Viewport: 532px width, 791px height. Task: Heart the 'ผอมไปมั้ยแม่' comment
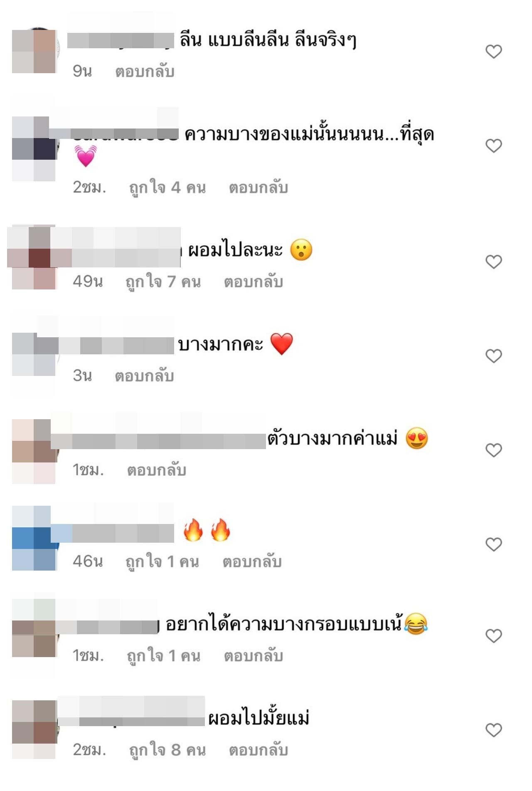tap(494, 730)
